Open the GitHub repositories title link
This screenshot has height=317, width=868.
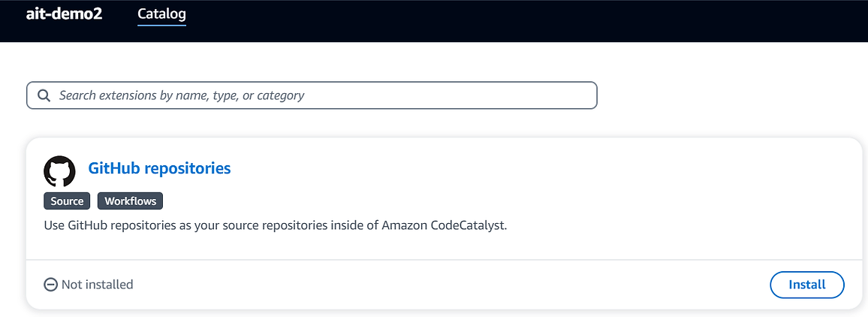(x=159, y=168)
